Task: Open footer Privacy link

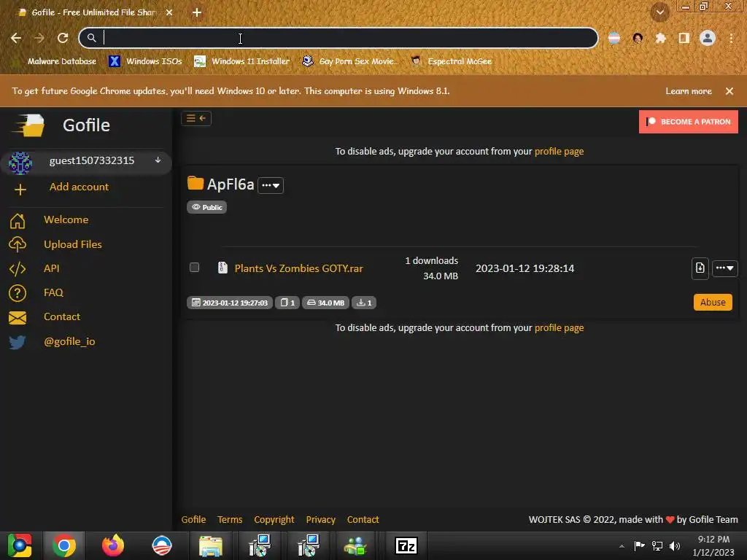Action: (321, 519)
